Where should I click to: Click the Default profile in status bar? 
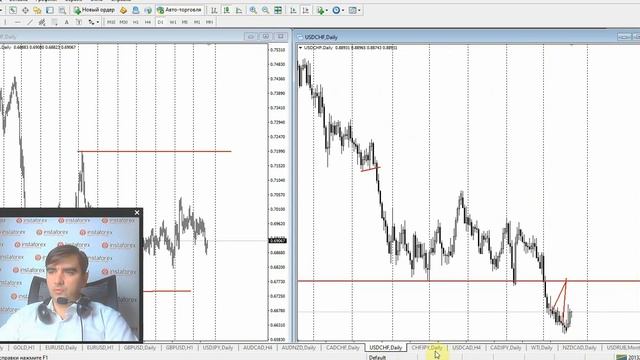coord(377,358)
